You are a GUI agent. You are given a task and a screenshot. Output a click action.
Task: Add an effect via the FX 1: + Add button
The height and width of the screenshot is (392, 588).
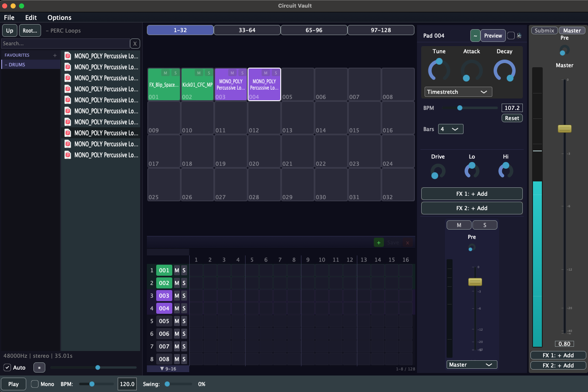pyautogui.click(x=472, y=194)
